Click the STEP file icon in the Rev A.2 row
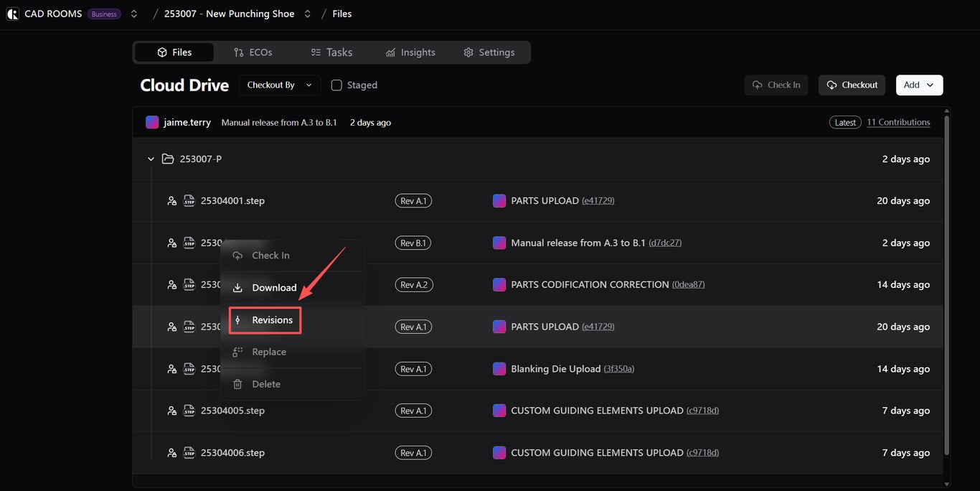This screenshot has width=980, height=491. (x=189, y=285)
